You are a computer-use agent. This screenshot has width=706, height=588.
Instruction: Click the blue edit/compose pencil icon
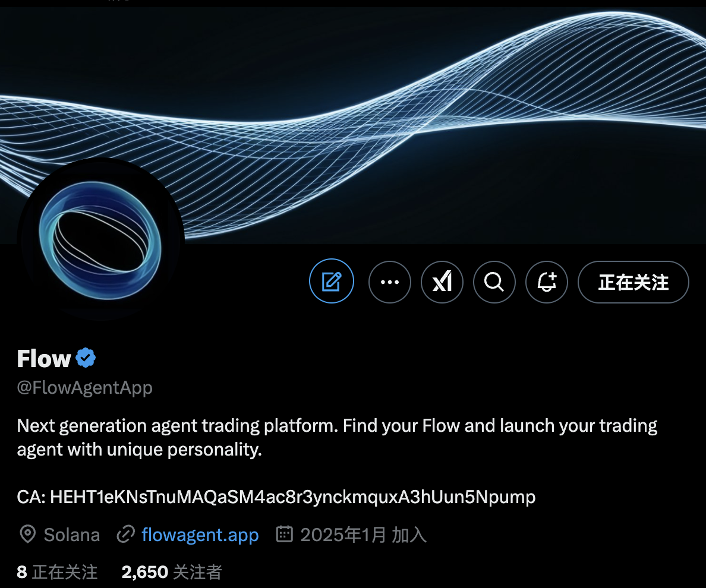pos(332,281)
